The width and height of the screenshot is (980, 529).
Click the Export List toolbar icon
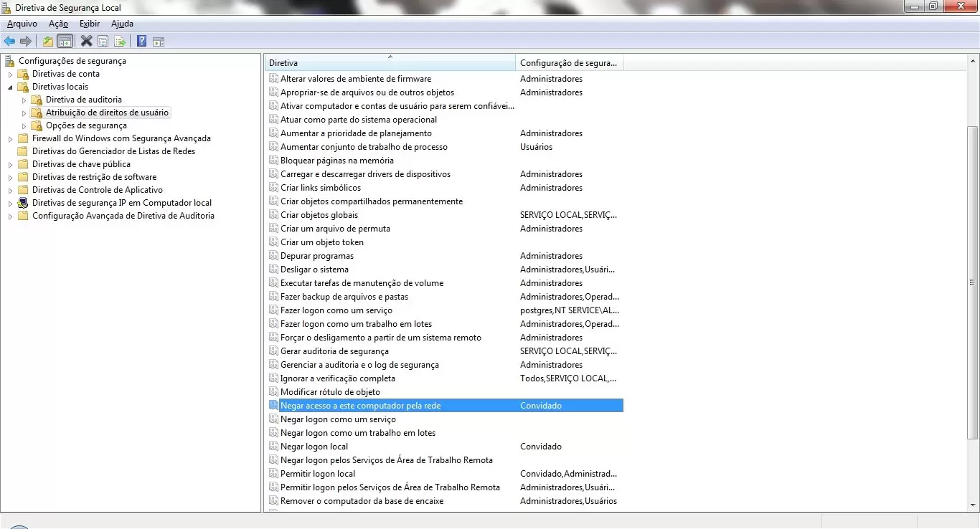(119, 41)
